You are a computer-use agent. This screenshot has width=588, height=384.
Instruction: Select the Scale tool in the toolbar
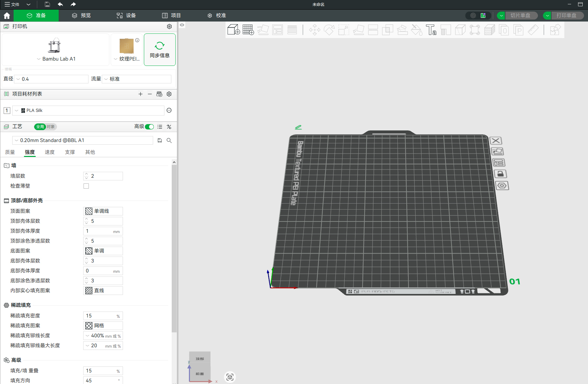[x=344, y=30]
